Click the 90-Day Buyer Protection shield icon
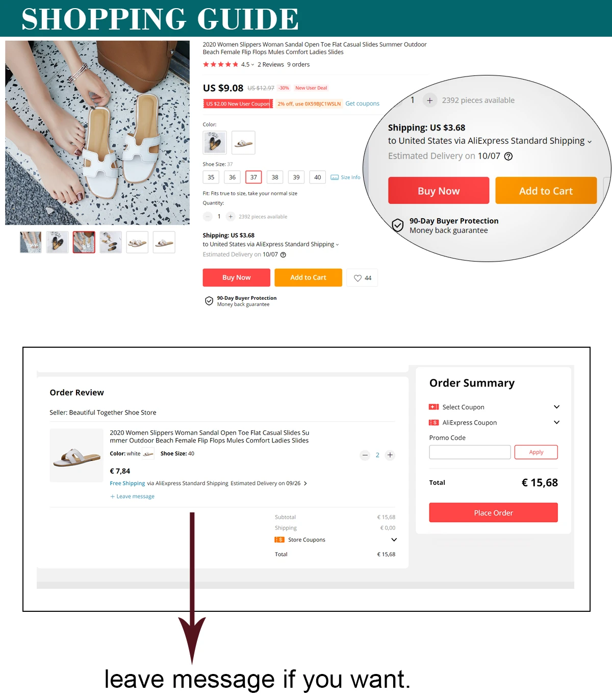The height and width of the screenshot is (700, 612). coord(209,301)
